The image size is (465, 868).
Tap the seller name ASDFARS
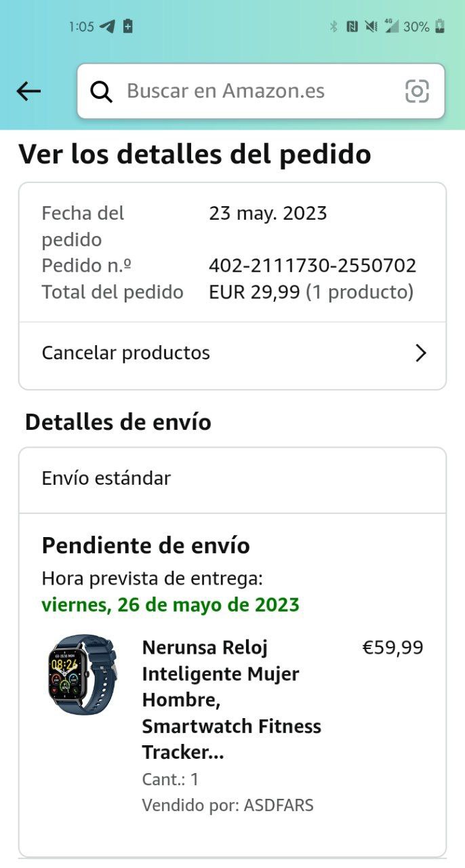coord(279,806)
